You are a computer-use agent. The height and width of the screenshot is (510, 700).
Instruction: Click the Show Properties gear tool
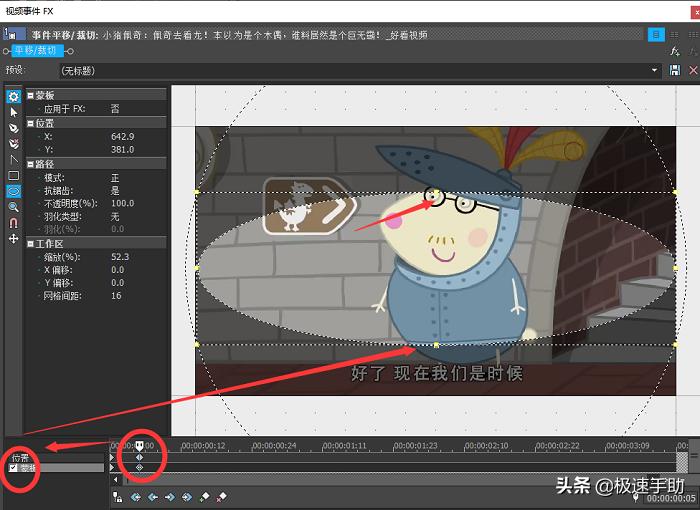coord(13,97)
